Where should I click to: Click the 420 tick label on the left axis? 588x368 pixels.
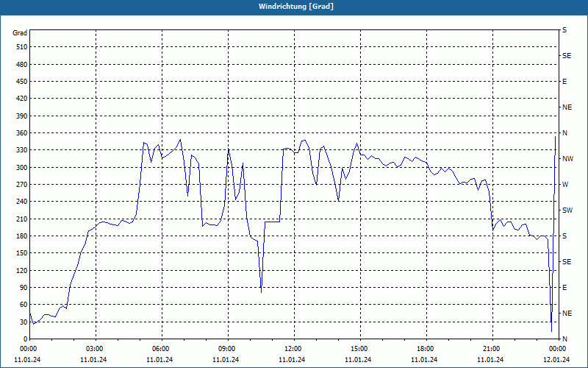tap(22, 99)
